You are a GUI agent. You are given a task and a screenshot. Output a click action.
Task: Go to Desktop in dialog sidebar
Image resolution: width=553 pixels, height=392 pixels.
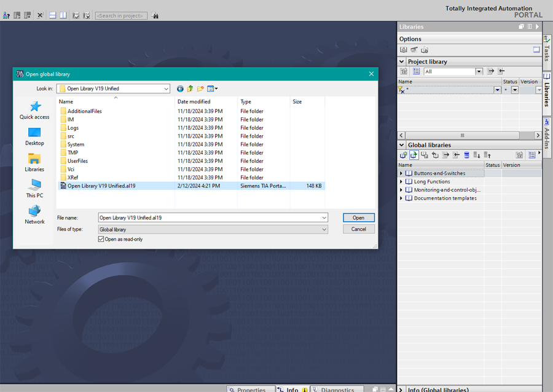click(34, 136)
